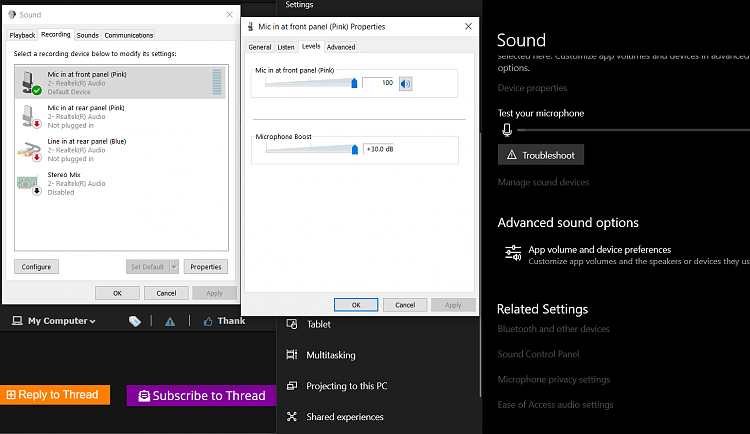The image size is (750, 434).
Task: Click the warning triangle report icon
Action: 170,321
